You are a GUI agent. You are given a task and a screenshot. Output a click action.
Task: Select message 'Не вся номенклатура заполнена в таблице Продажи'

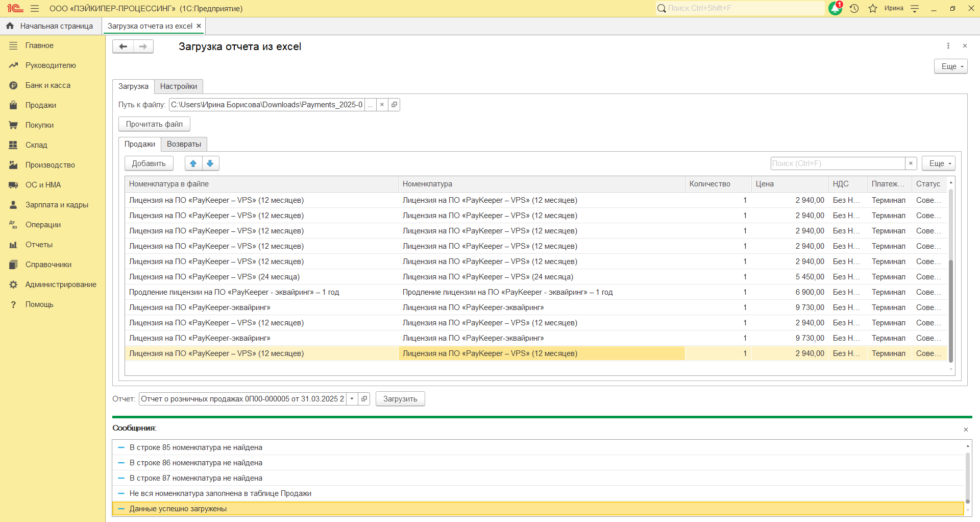click(x=538, y=493)
